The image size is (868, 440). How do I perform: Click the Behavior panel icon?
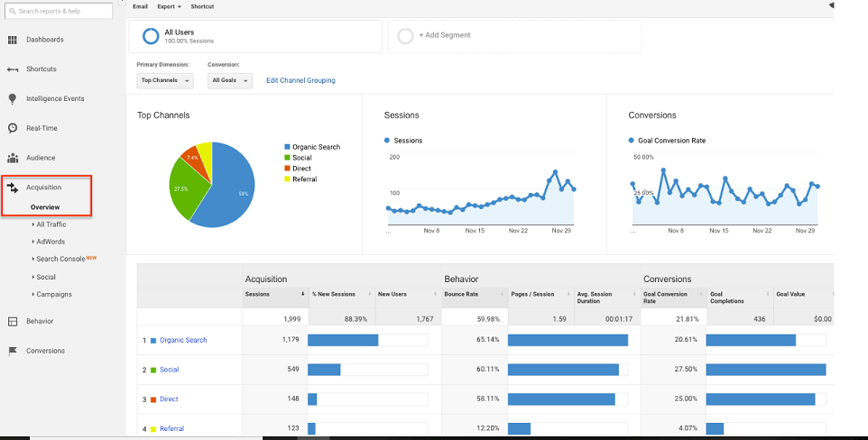[x=13, y=321]
